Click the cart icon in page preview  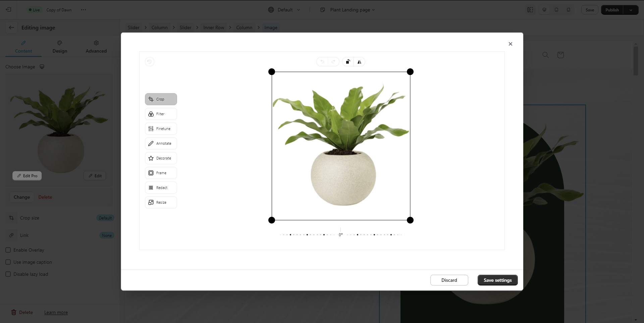click(x=560, y=55)
